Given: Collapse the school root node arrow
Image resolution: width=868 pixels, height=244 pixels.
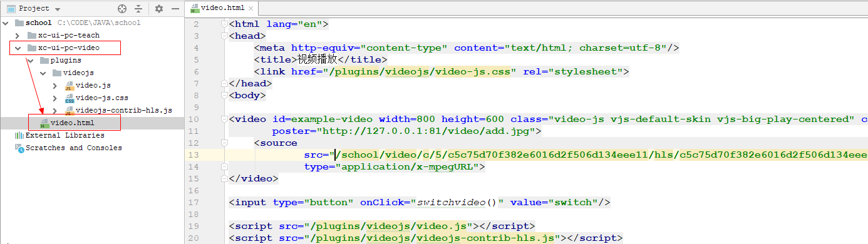Looking at the screenshot, I should [6, 23].
